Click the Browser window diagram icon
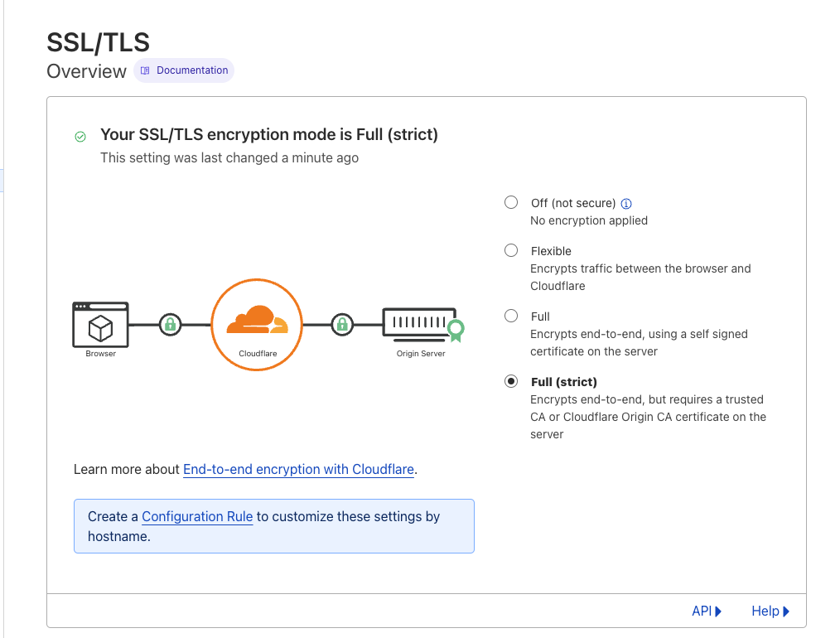Viewport: 840px width, 638px height. (x=101, y=325)
